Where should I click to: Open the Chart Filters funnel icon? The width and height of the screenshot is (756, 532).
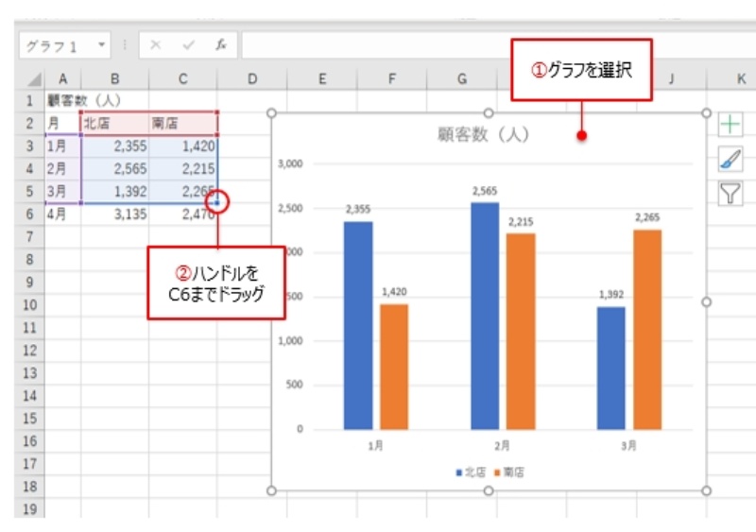pos(730,194)
